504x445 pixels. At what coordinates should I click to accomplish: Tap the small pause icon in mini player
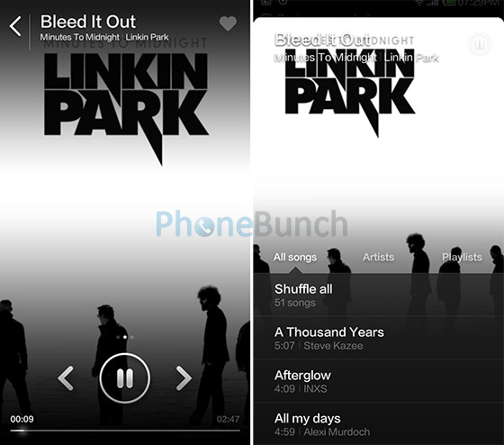point(479,44)
